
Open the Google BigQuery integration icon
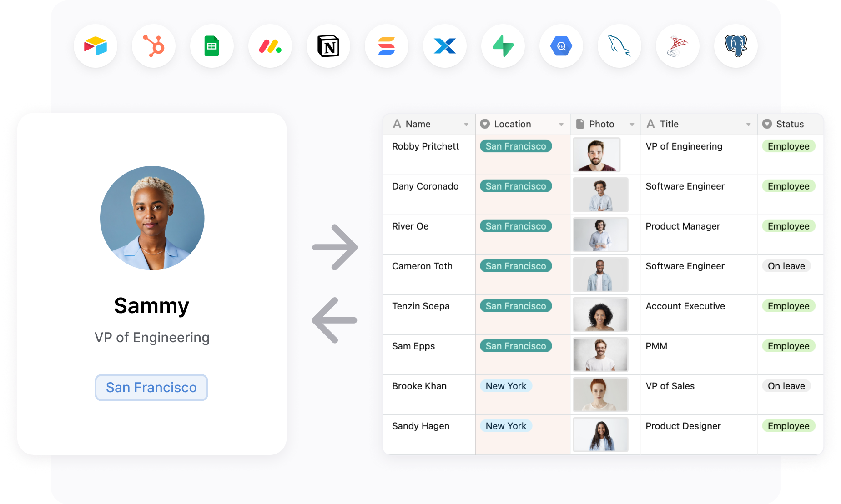561,46
